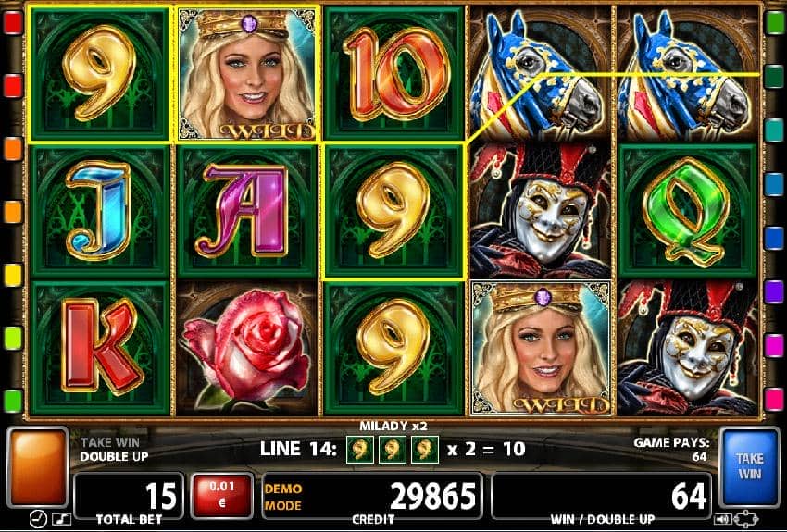Click the clock icon below the orange button
787x532 pixels.
(x=39, y=519)
